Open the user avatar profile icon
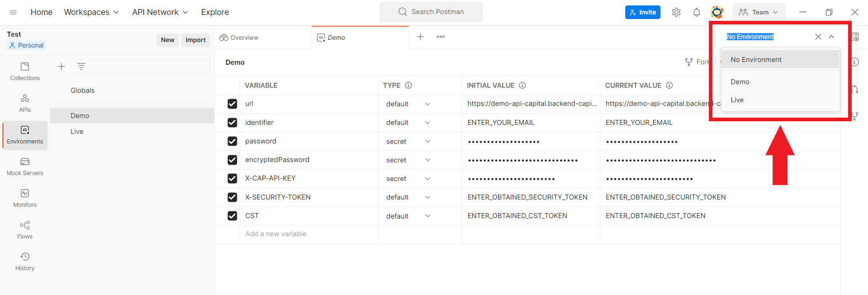 [x=717, y=12]
